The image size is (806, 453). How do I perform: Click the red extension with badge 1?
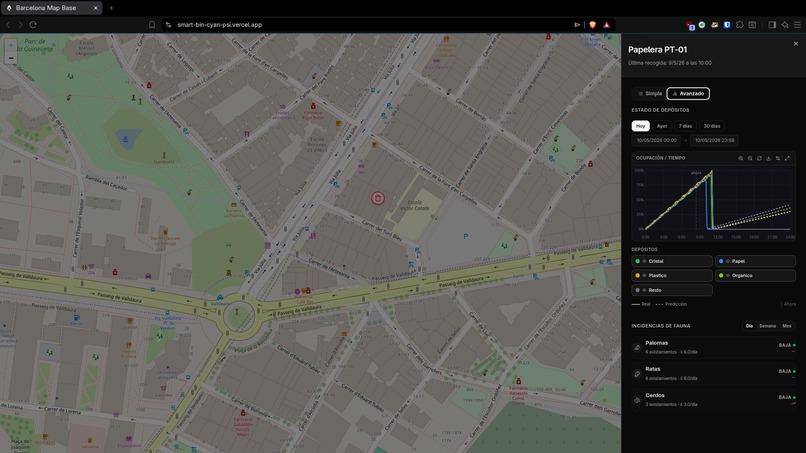pos(690,25)
